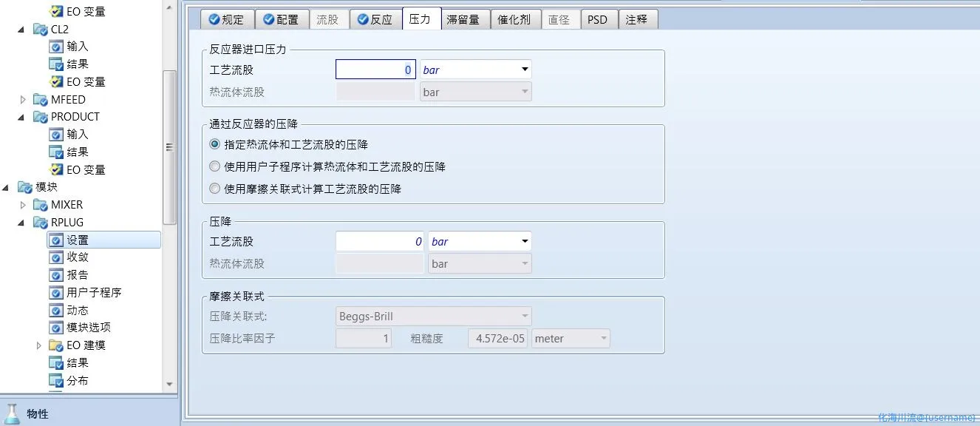The height and width of the screenshot is (426, 980).
Task: Click the tree scrollbar up arrow
Action: point(169,8)
